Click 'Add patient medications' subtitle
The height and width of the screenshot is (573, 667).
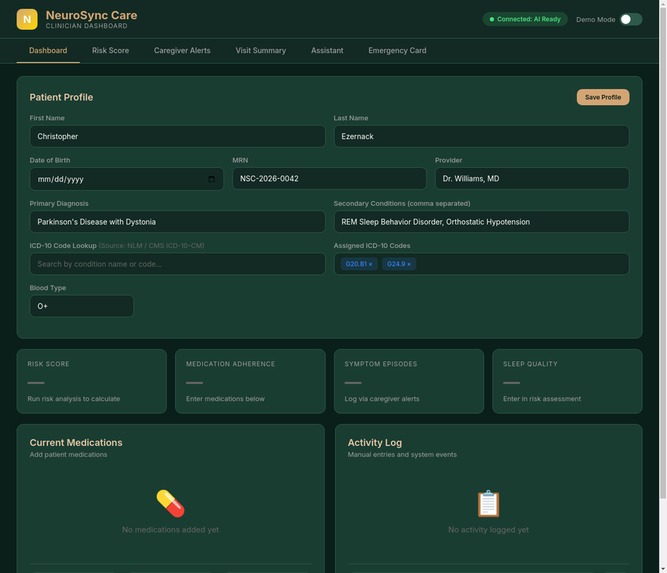click(68, 455)
